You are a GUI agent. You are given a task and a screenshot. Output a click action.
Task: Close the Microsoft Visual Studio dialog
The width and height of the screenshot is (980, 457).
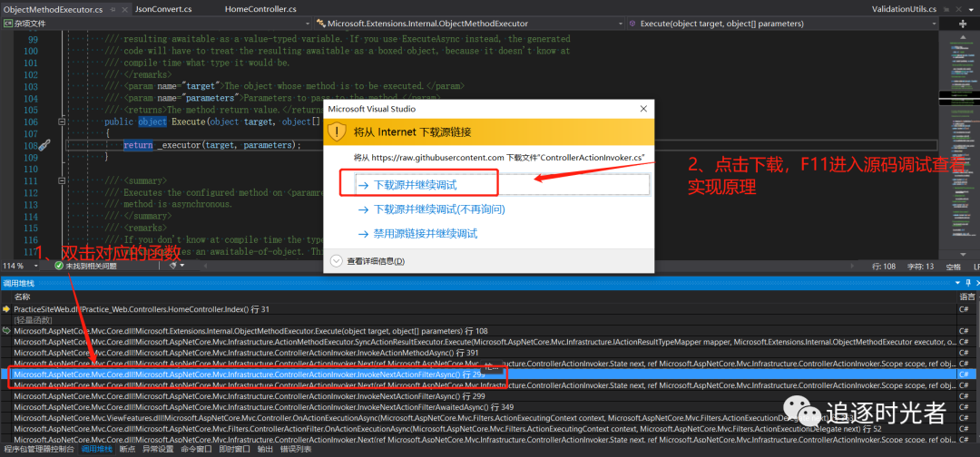pyautogui.click(x=641, y=108)
